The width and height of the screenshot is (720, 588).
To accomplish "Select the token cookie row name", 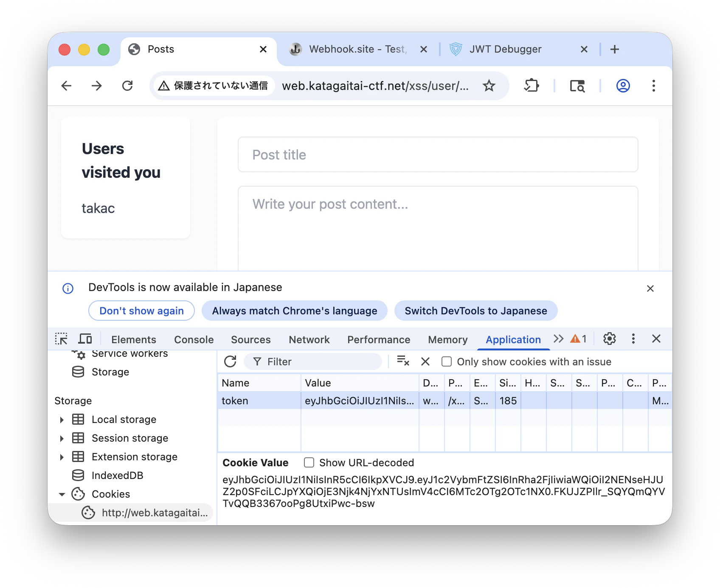I will (x=259, y=400).
